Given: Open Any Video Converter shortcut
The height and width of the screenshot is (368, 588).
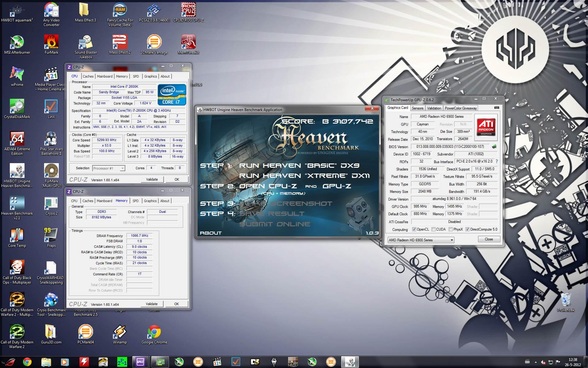Looking at the screenshot, I should (51, 14).
